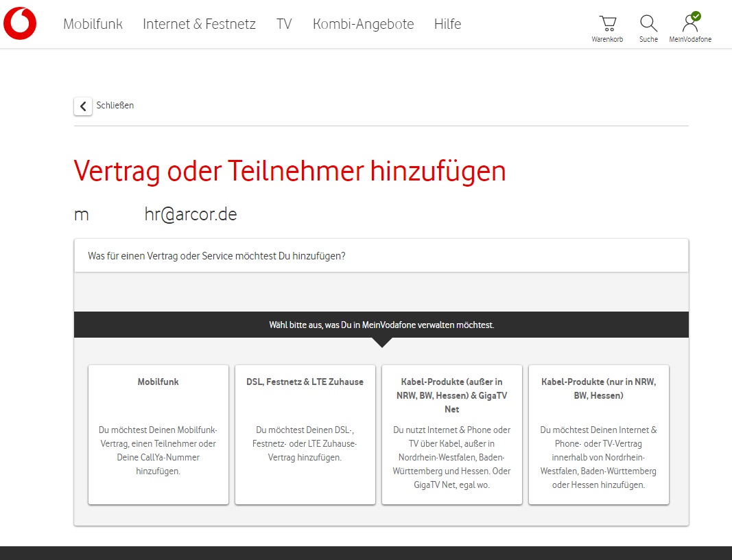Select the Mobilfunk option card
Image resolution: width=732 pixels, height=560 pixels.
158,435
